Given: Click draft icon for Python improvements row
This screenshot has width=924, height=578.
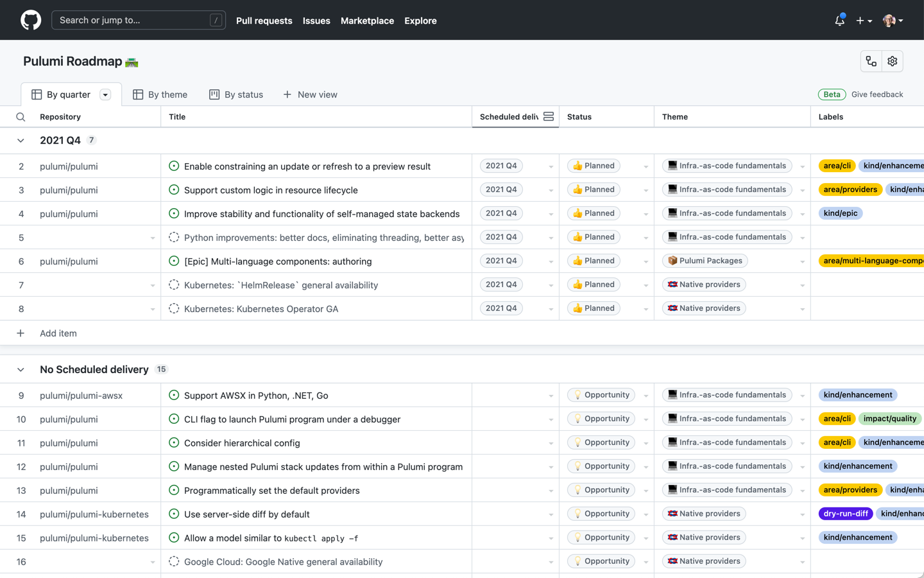Looking at the screenshot, I should tap(174, 237).
